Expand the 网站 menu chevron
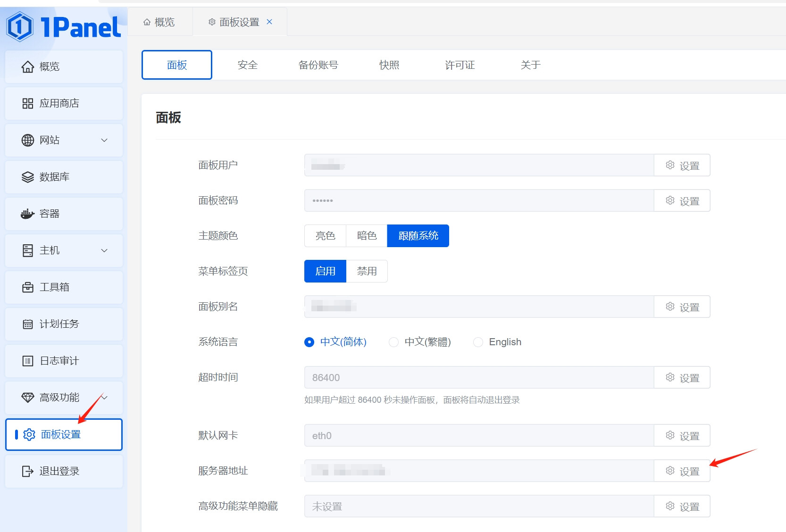This screenshot has height=532, width=786. click(x=105, y=140)
